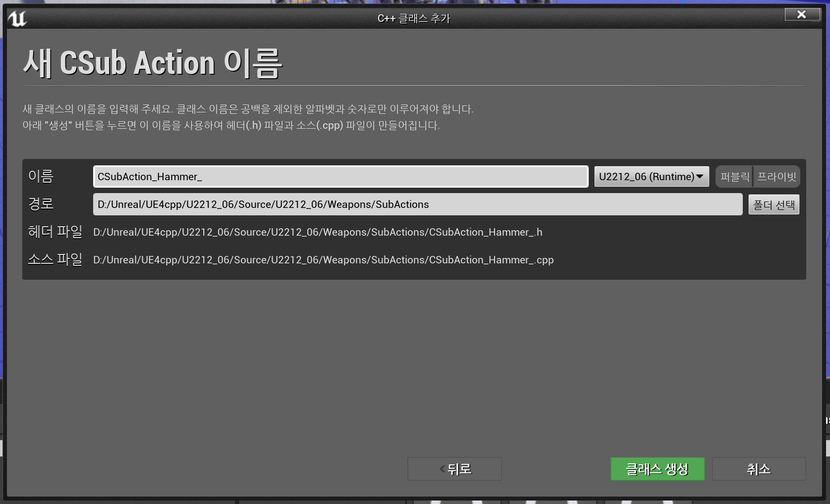Open the U2212_06 (Runtime) module dropdown
The width and height of the screenshot is (830, 504).
click(652, 177)
